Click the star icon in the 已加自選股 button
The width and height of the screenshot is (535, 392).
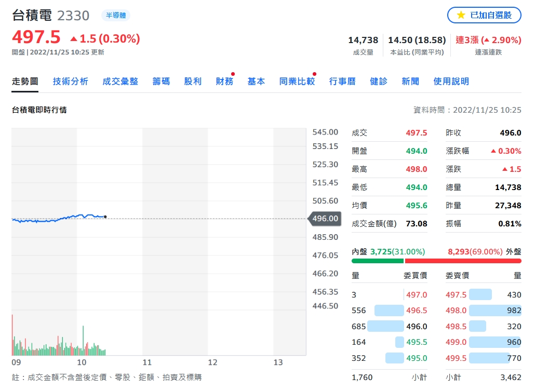[x=461, y=15]
